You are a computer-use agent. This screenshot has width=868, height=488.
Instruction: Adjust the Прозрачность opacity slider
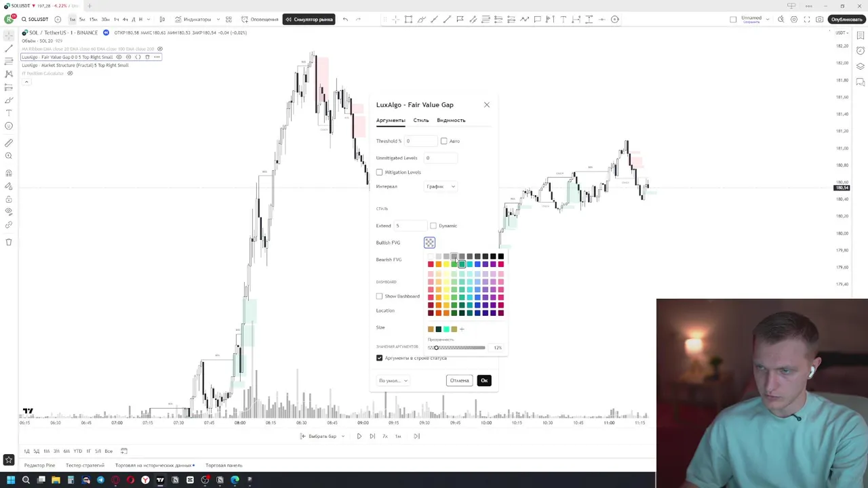[x=456, y=348]
